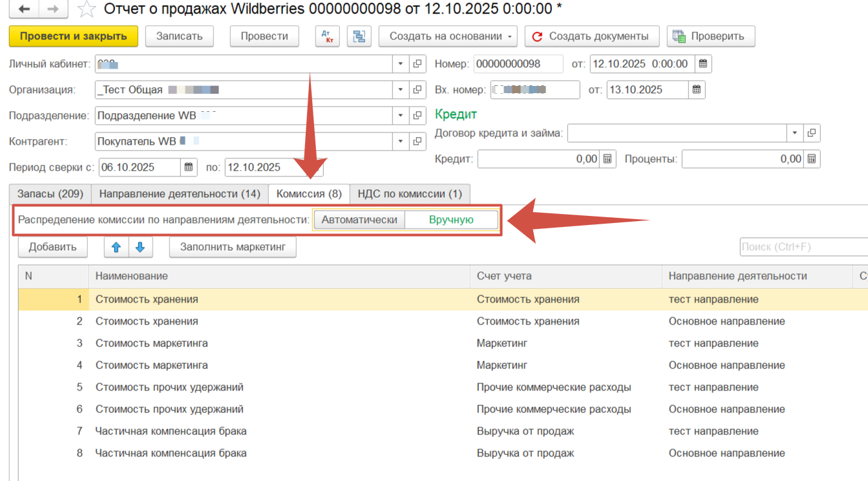Select row 4 Стоимость маркетинга name cell
The width and height of the screenshot is (868, 481).
pos(279,365)
